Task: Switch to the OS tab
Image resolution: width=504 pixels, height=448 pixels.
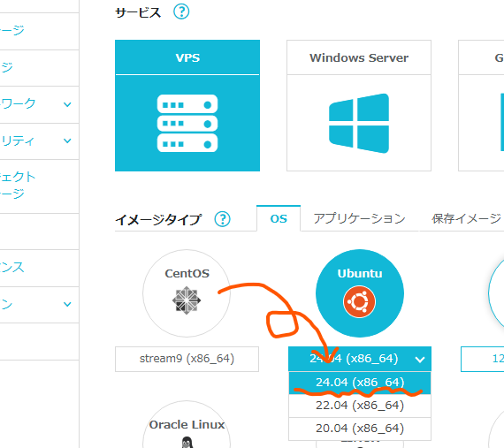Action: pyautogui.click(x=279, y=218)
